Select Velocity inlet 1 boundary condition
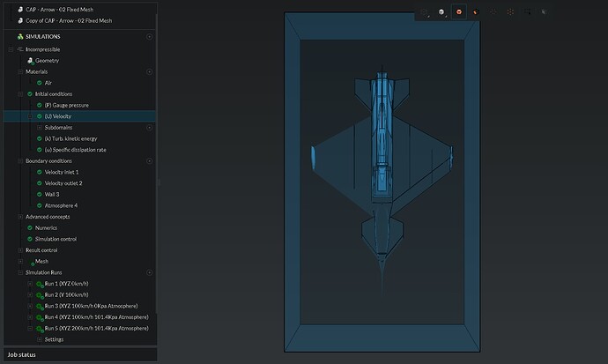The width and height of the screenshot is (608, 364). click(x=62, y=172)
